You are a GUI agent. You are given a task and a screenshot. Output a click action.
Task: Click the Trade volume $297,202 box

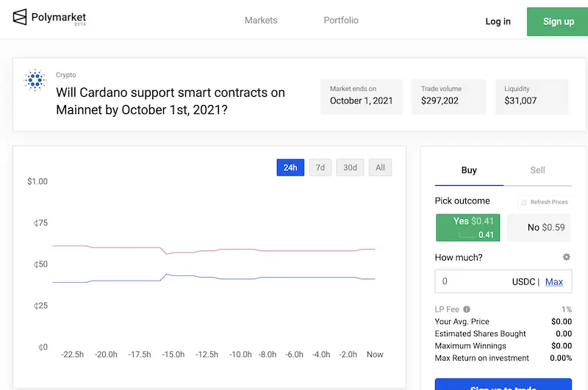[448, 97]
